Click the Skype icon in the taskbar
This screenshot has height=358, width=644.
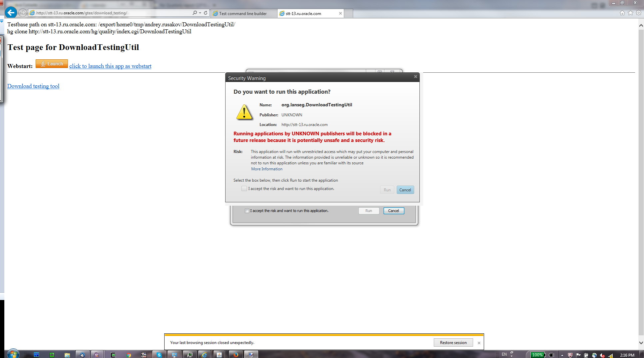[x=159, y=355]
